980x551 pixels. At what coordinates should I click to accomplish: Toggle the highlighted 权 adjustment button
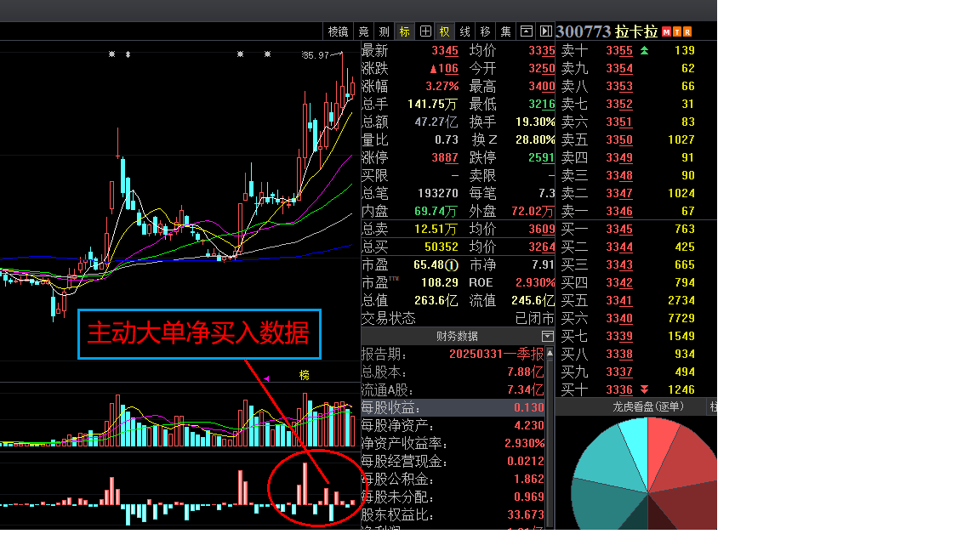(444, 31)
